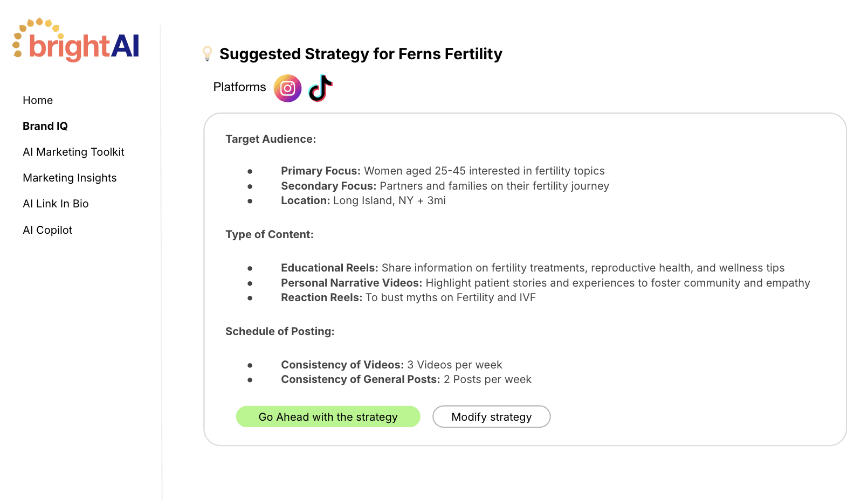This screenshot has width=868, height=501.
Task: Select AI Link In Bio
Action: coord(56,204)
